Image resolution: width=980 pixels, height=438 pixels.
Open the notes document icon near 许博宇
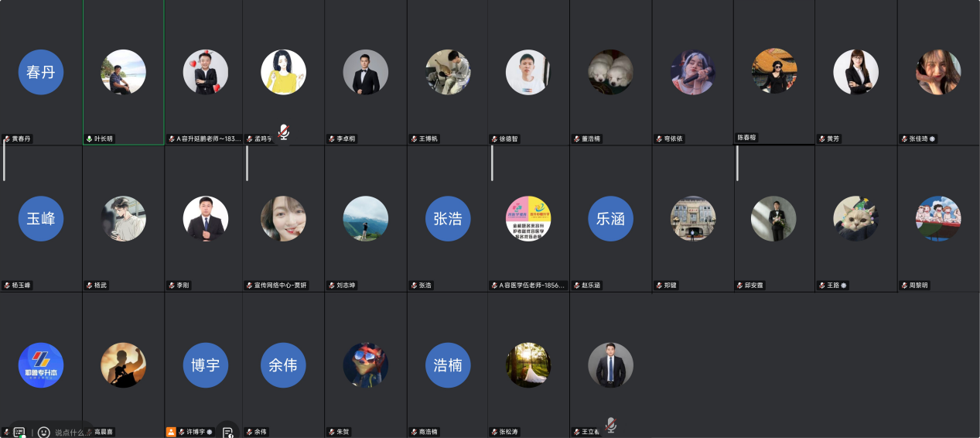227,433
